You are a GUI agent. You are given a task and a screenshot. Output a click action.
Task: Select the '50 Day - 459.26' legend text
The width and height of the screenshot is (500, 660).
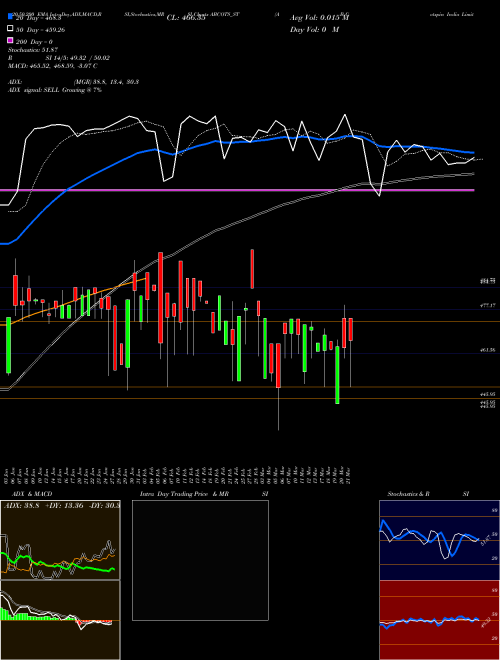pos(40,30)
